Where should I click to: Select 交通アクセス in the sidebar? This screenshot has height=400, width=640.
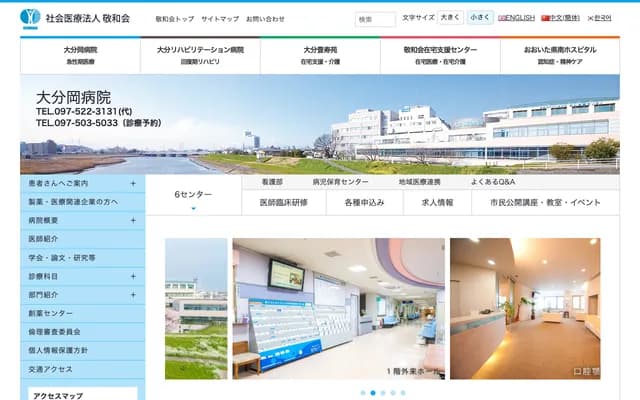82,369
